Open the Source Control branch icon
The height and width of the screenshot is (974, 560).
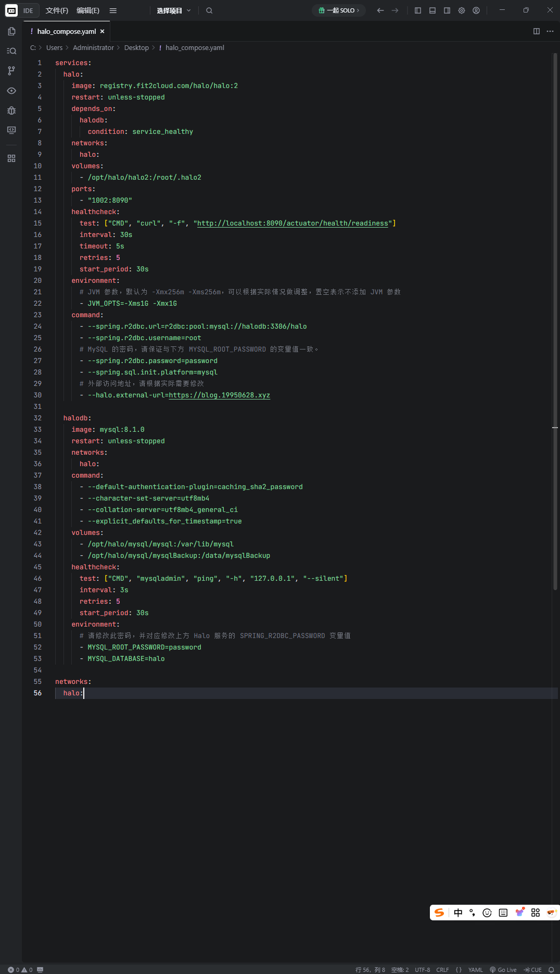tap(11, 71)
